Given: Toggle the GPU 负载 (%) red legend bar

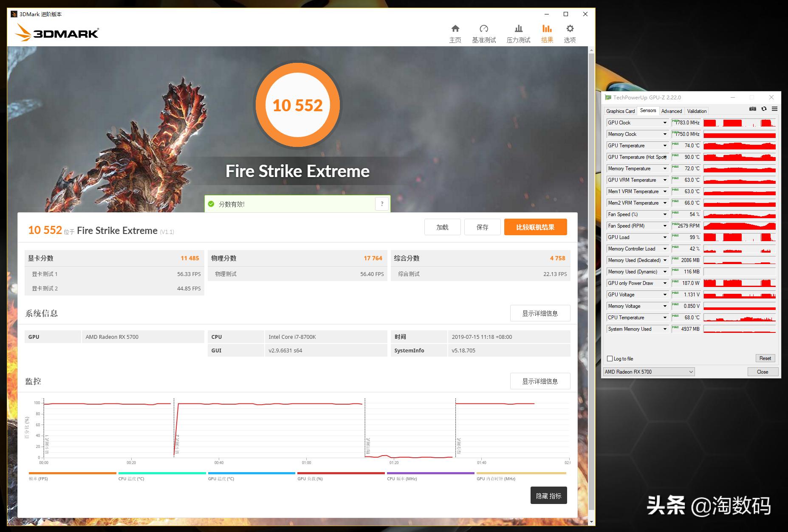Looking at the screenshot, I should click(341, 473).
